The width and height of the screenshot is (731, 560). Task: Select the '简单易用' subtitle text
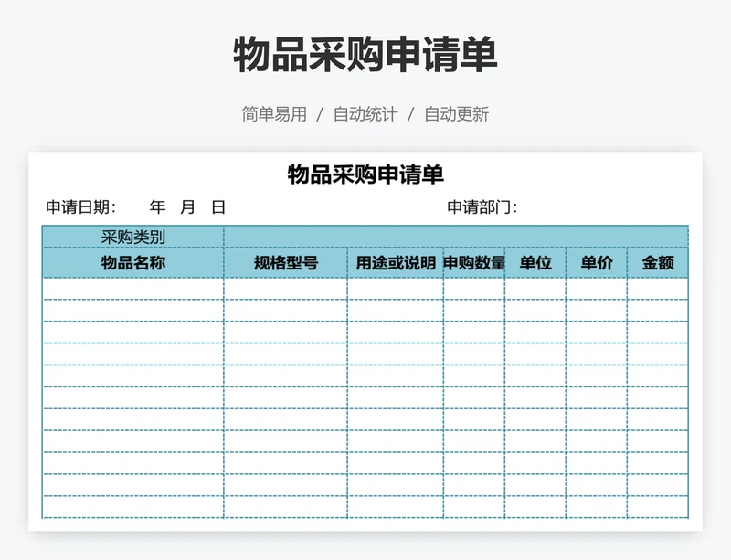274,114
